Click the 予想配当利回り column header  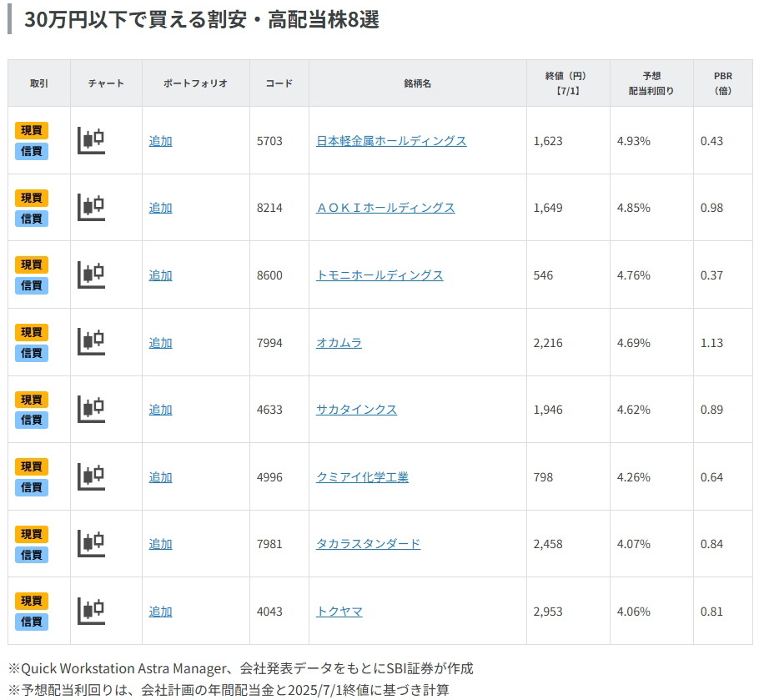pyautogui.click(x=651, y=83)
